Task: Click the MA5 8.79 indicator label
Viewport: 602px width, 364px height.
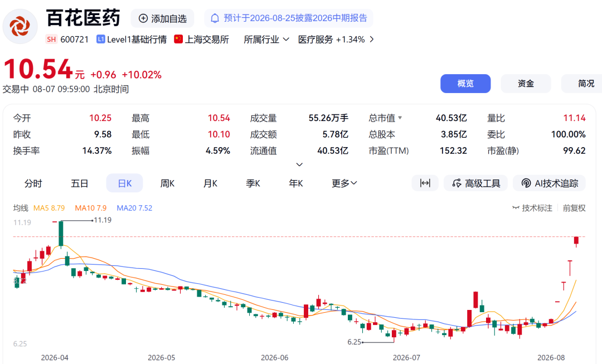Action: (49, 208)
